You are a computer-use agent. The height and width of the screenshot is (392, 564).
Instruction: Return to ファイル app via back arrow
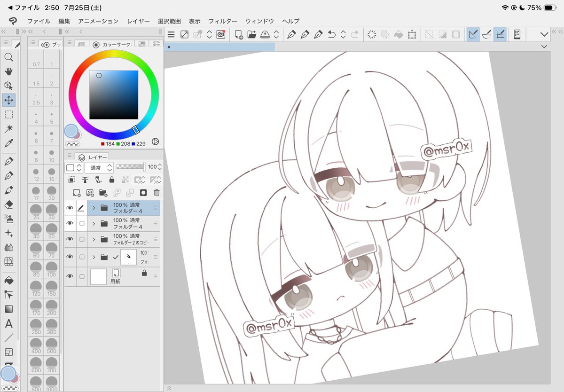tap(23, 8)
